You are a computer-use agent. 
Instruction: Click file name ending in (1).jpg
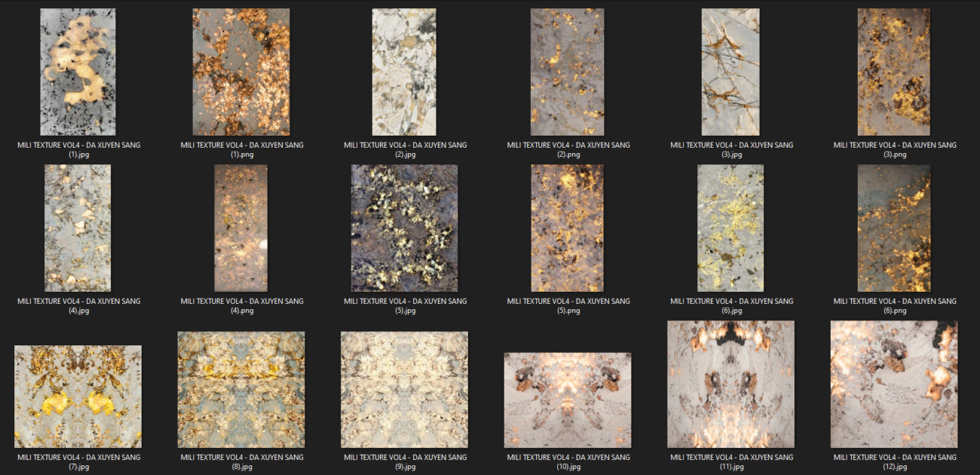(78, 149)
